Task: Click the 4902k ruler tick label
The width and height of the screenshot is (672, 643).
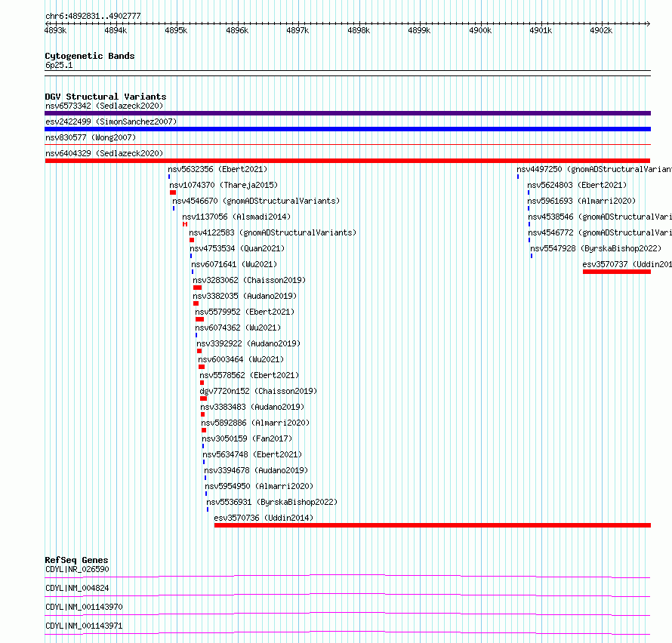Action: pos(601,30)
